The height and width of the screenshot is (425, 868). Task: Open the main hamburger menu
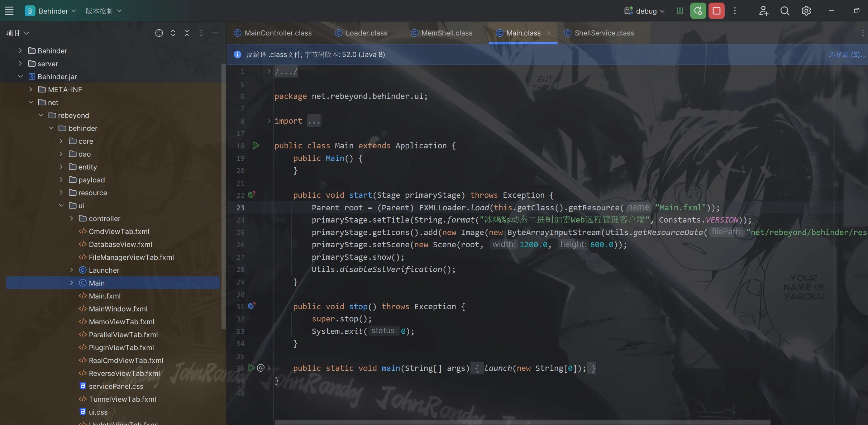coord(9,11)
